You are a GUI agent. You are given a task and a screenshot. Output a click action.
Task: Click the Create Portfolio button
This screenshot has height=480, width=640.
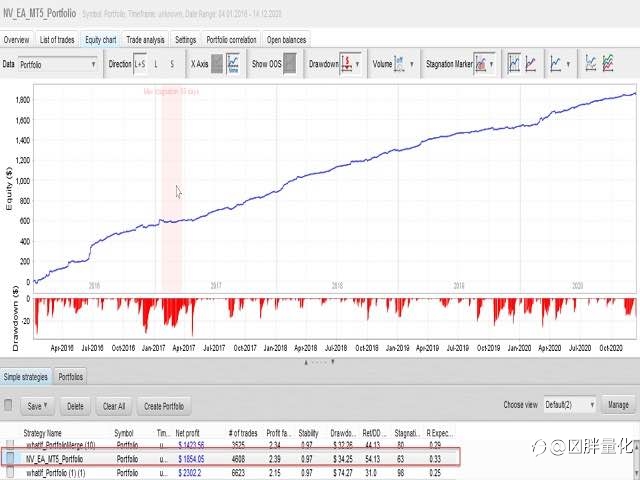click(164, 406)
